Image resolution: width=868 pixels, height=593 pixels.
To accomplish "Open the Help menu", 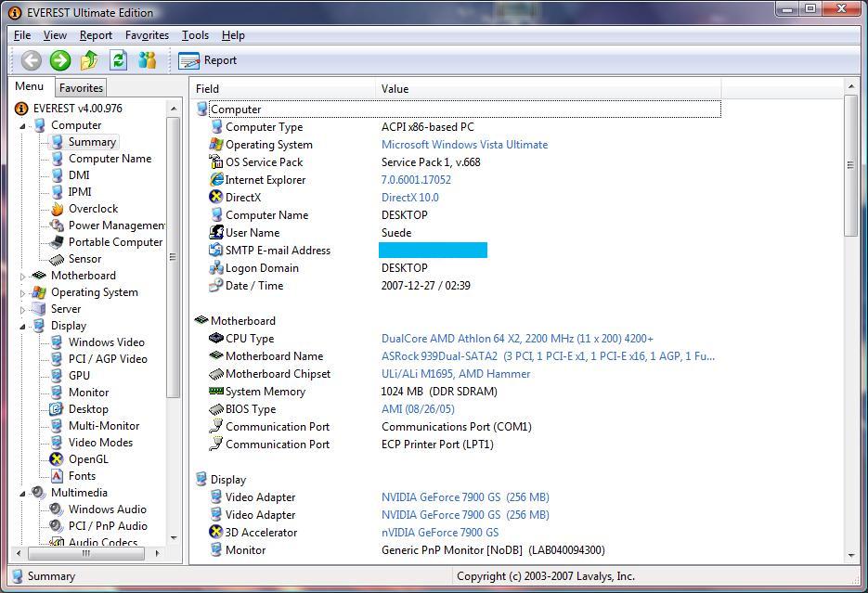I will pyautogui.click(x=233, y=35).
